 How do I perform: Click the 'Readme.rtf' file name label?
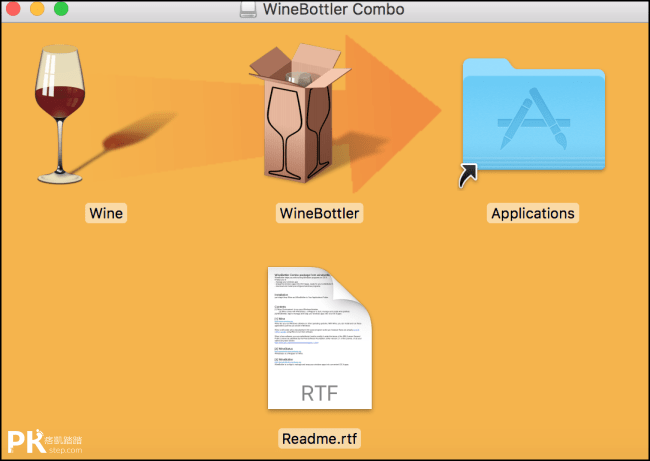point(319,439)
